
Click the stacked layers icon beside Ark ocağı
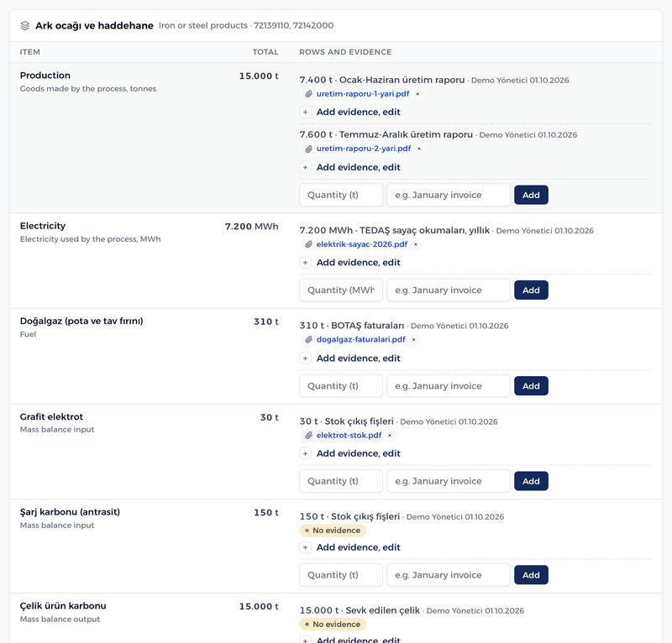coord(25,26)
